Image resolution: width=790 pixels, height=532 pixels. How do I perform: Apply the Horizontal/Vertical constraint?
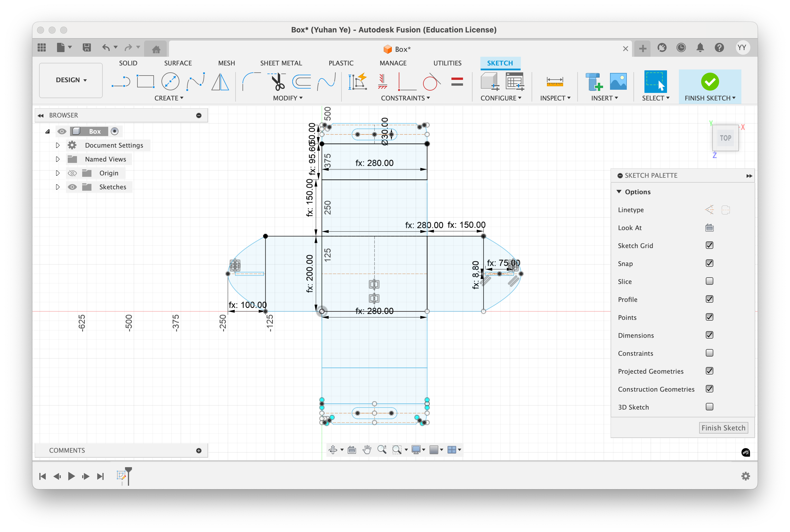point(383,82)
